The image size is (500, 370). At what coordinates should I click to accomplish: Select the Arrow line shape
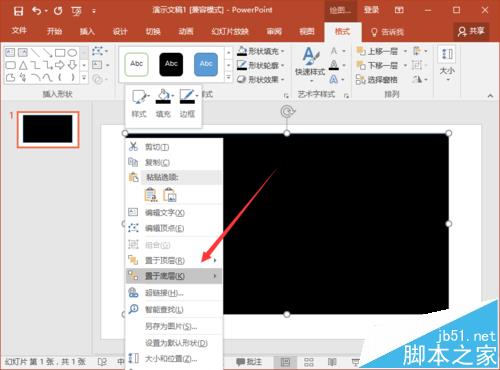point(47,53)
